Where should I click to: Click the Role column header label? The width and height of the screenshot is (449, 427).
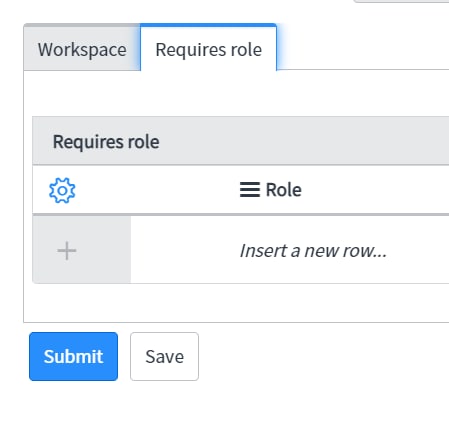(x=284, y=190)
